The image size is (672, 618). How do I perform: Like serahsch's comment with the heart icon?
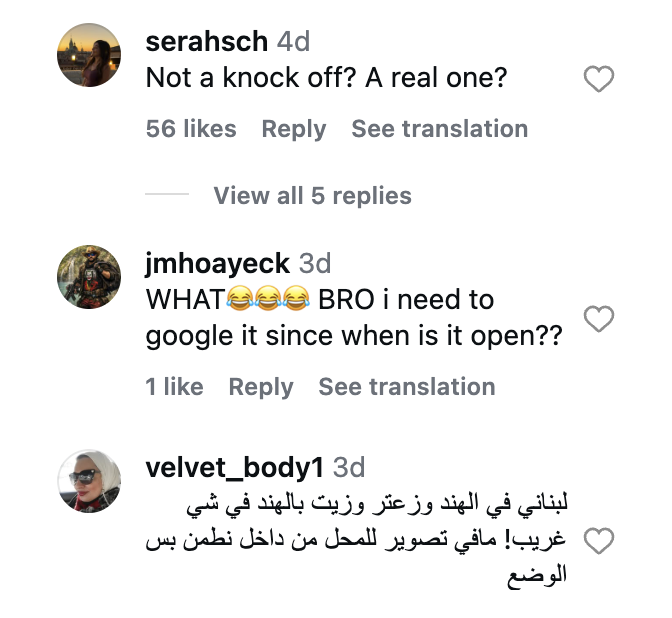[599, 79]
